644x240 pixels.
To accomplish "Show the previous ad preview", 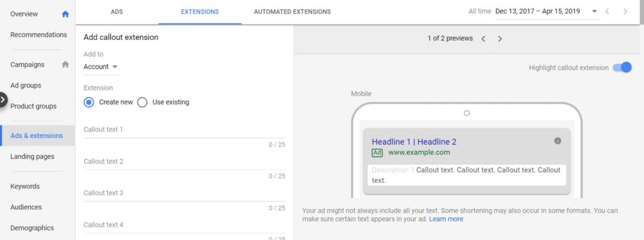I will tap(484, 38).
